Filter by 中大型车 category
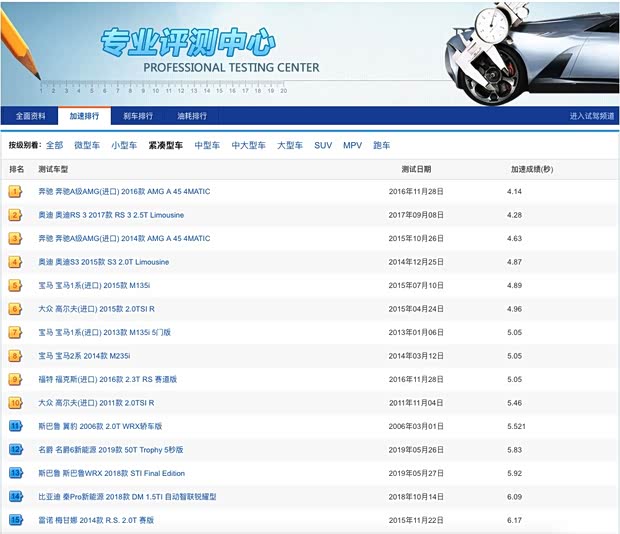Screen dimensions: 620x534 click(x=249, y=145)
